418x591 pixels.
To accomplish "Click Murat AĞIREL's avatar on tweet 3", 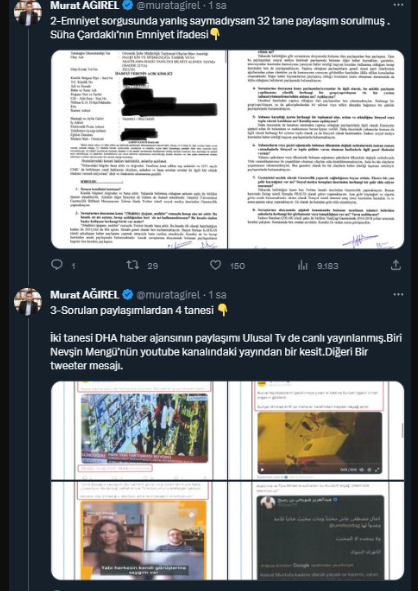I will point(28,302).
